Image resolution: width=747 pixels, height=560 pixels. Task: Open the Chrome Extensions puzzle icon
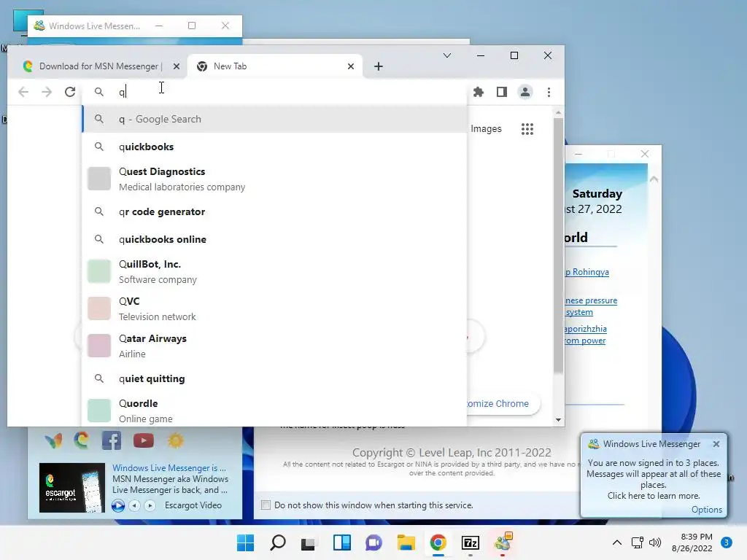[x=479, y=92]
